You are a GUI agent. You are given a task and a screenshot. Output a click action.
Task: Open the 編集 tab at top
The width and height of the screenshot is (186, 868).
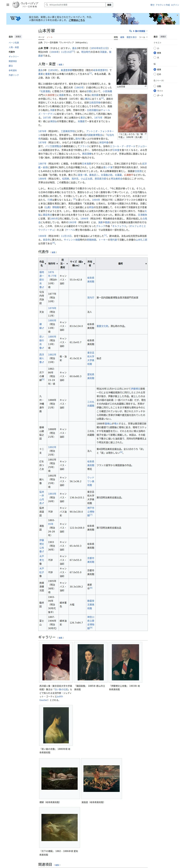click(122, 37)
